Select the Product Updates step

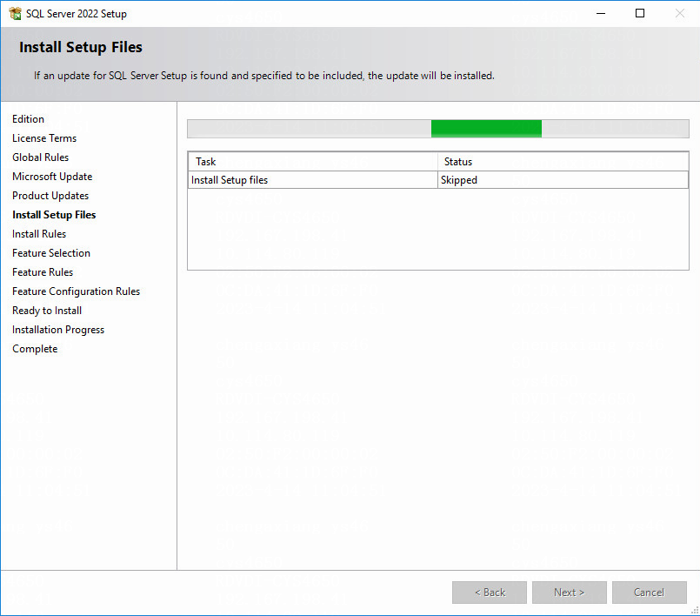click(50, 196)
